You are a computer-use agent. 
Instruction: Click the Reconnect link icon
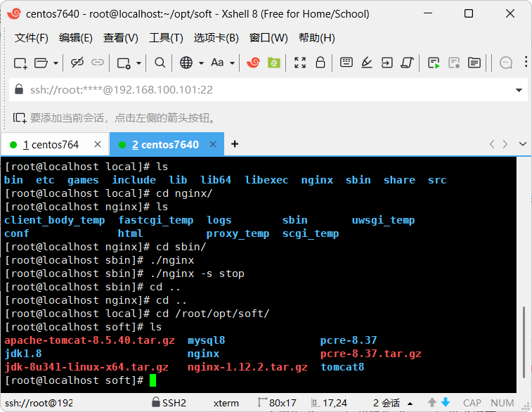coord(98,63)
